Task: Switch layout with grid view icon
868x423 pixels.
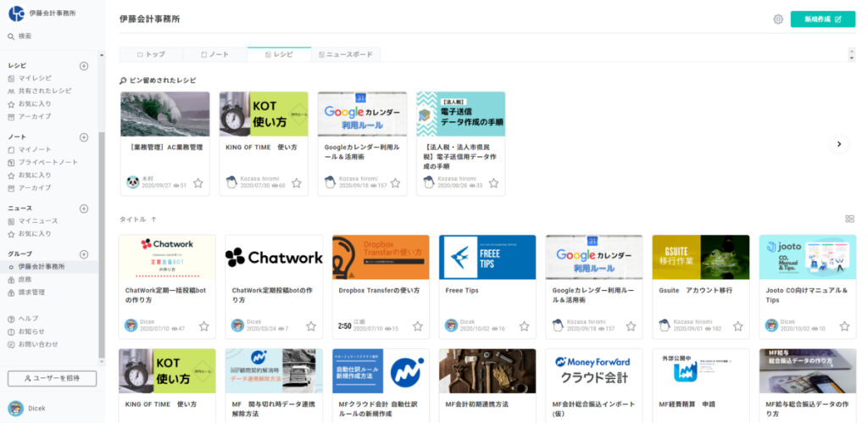Action: (849, 220)
